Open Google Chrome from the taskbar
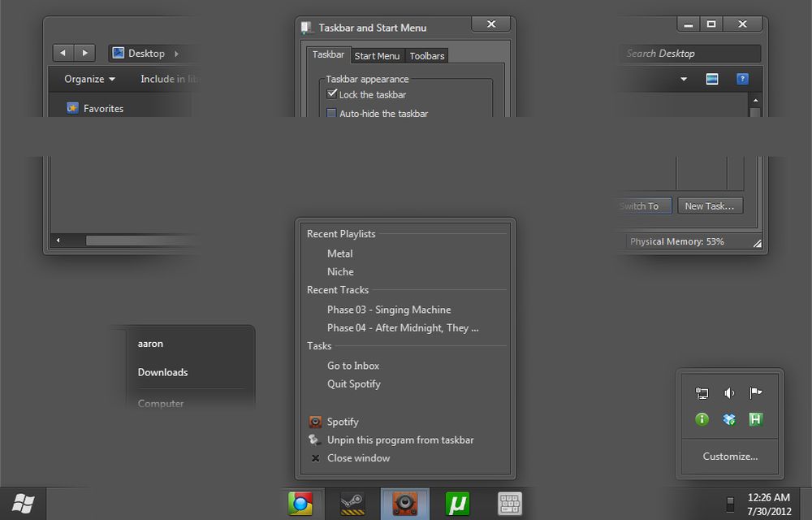Screen dimensions: 812x520 (x=300, y=504)
